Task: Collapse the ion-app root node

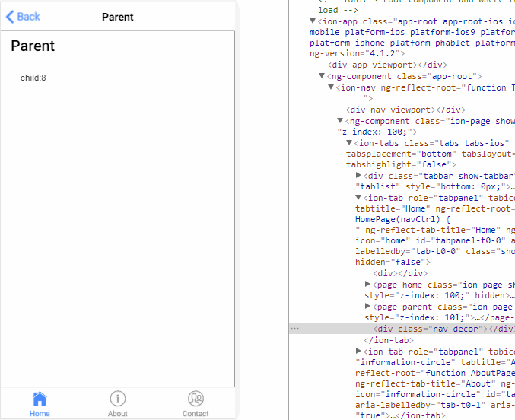Action: 313,21
